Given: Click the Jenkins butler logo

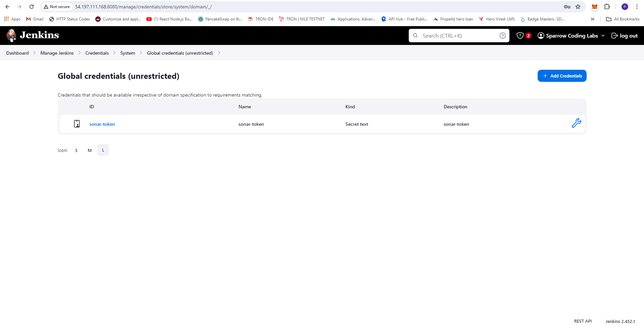Looking at the screenshot, I should pyautogui.click(x=11, y=35).
